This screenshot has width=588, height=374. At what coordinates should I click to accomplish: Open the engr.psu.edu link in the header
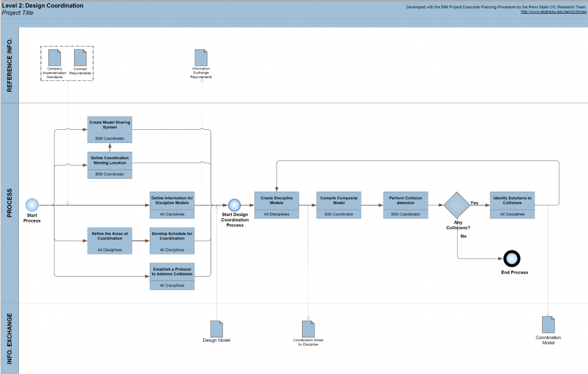554,11
